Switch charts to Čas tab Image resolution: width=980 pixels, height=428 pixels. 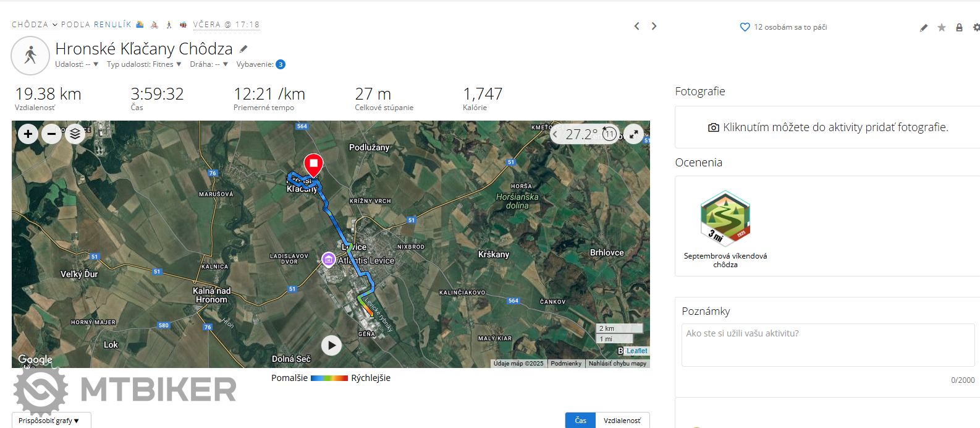coord(580,421)
